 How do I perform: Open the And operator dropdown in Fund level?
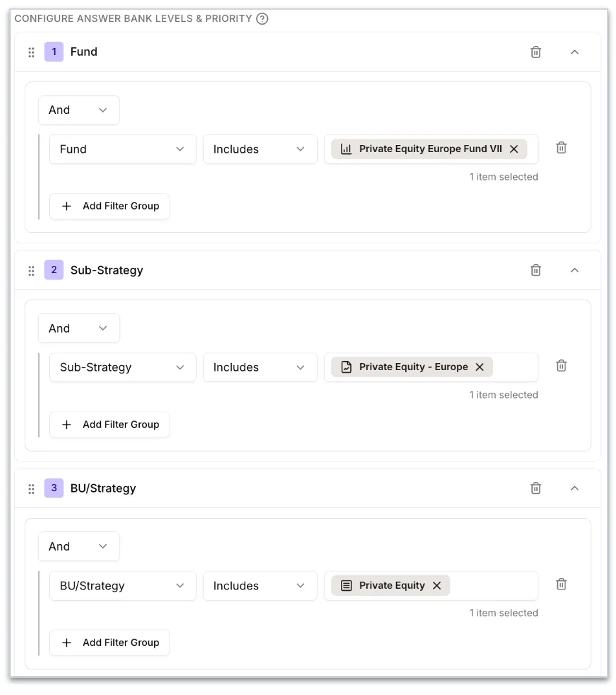[x=79, y=110]
